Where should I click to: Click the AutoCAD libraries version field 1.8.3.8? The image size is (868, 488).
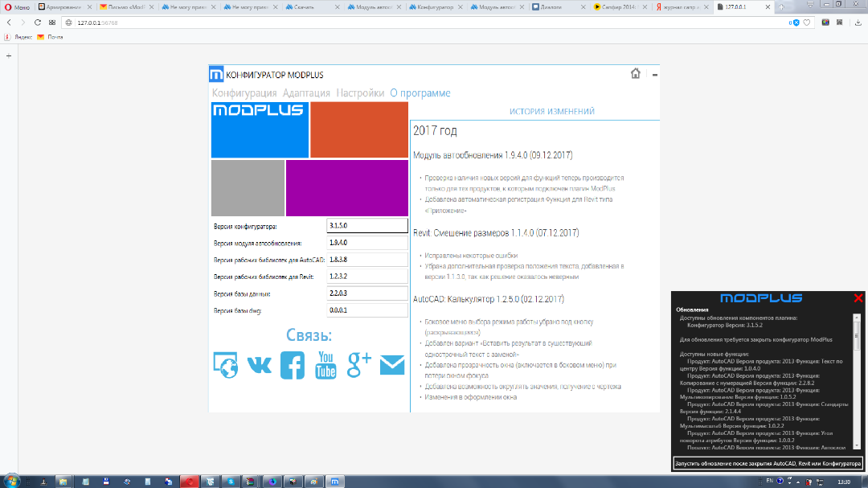[x=367, y=259]
